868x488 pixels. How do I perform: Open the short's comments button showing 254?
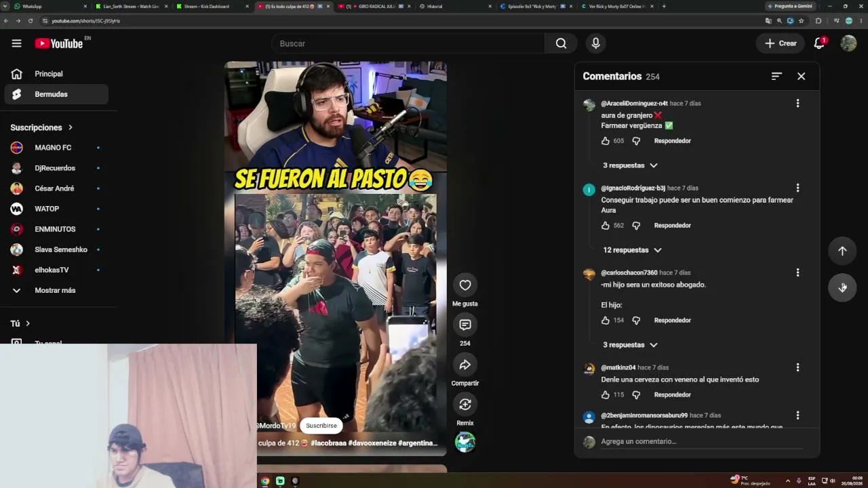coord(465,325)
